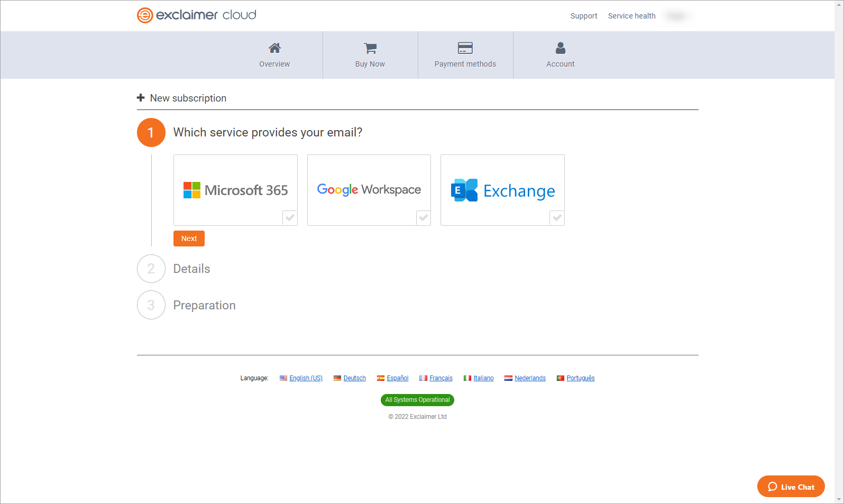Switch language to Deutsch

point(354,378)
